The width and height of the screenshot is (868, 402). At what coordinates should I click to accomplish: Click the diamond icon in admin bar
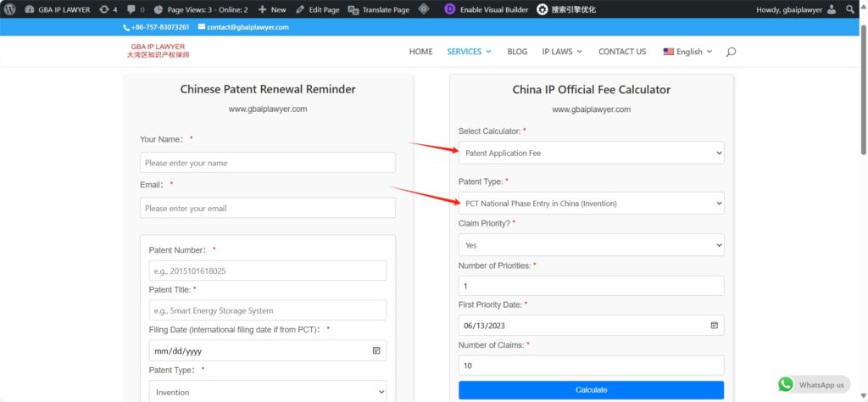[424, 8]
